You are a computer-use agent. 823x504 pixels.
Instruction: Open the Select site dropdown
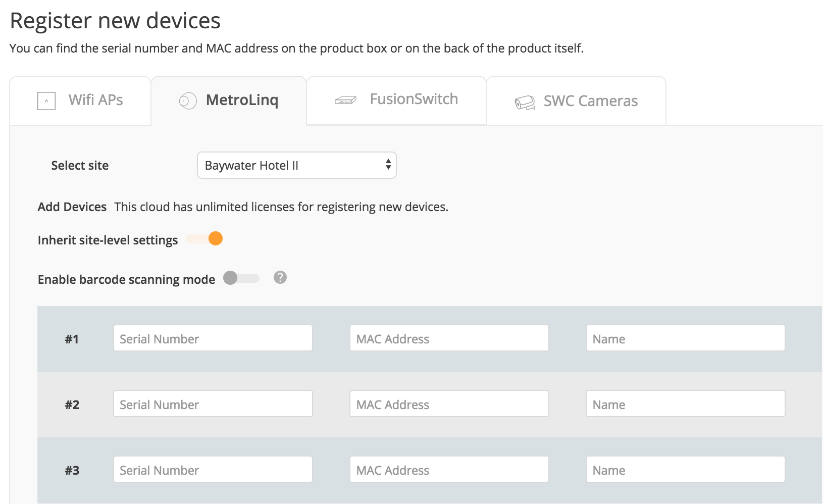[297, 165]
